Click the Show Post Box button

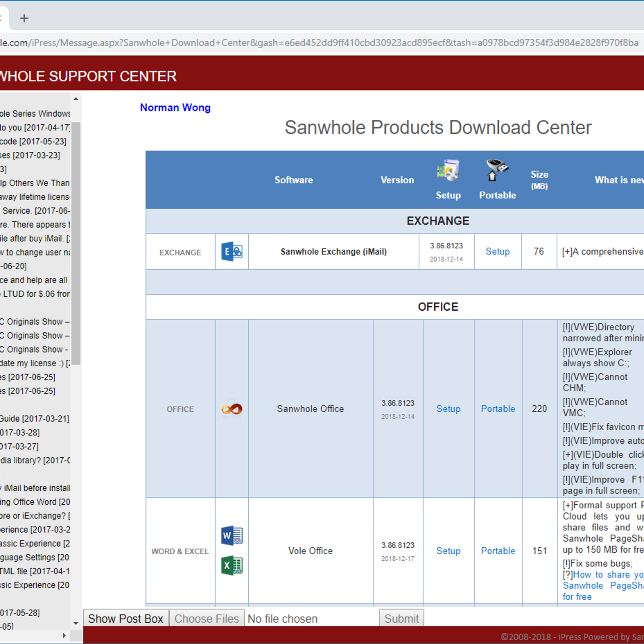click(x=126, y=619)
